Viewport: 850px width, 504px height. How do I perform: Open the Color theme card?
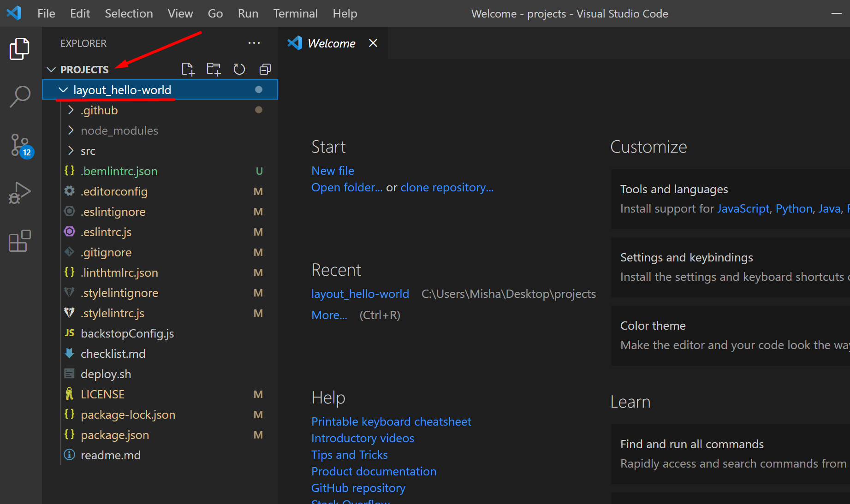point(731,336)
